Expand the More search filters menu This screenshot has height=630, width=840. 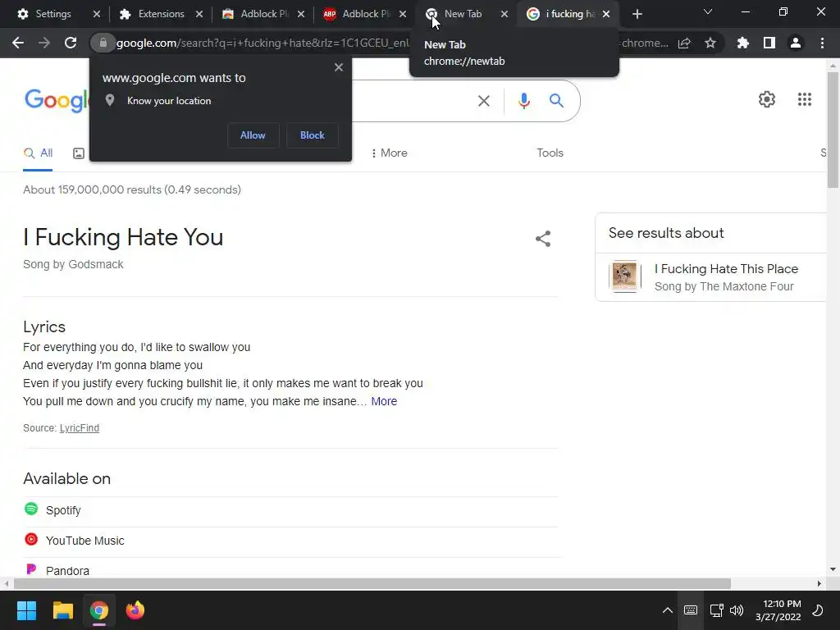tap(389, 153)
